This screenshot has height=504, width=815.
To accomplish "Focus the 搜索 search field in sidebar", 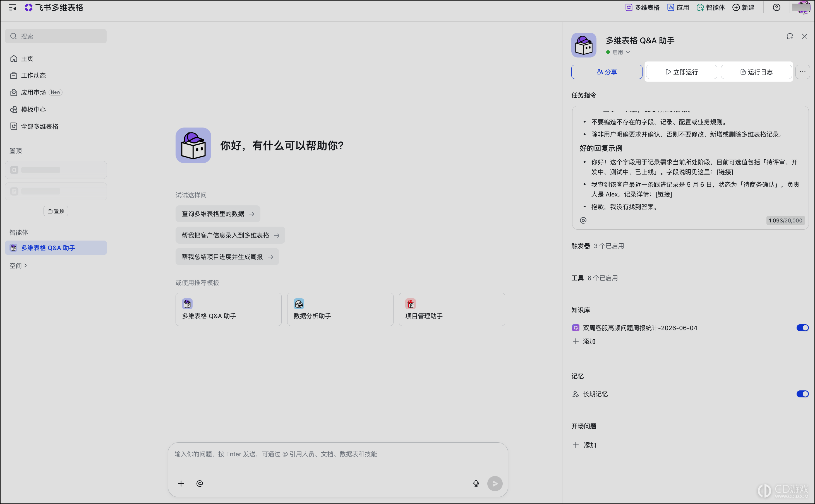I will tap(56, 36).
